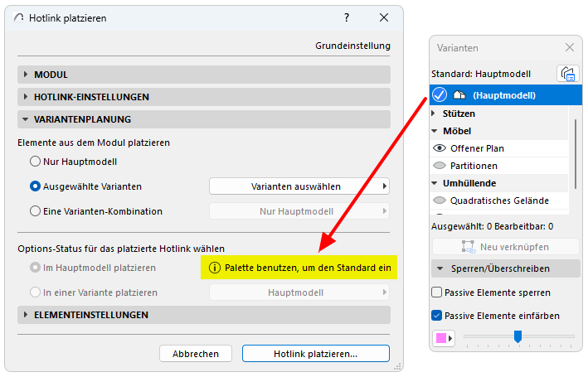Image resolution: width=588 pixels, height=377 pixels.
Task: Click the checkmark icon on the Hauptmodell row
Action: coord(440,95)
